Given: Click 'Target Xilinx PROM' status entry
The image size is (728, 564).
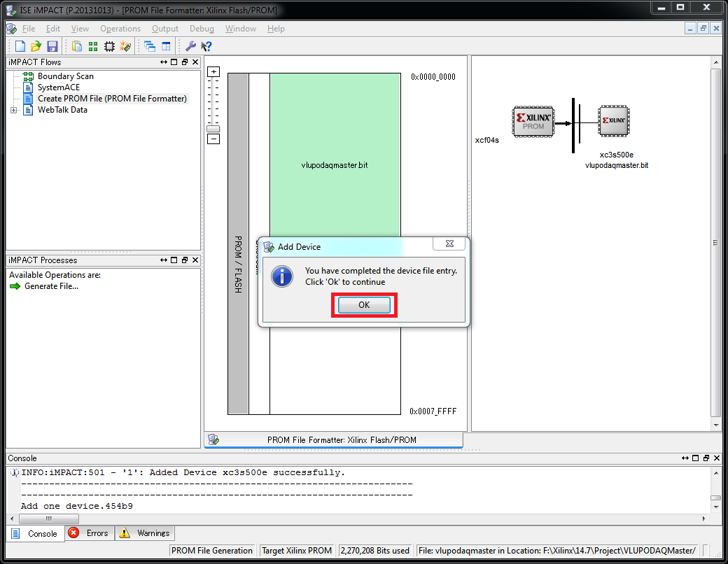Looking at the screenshot, I should (x=297, y=551).
